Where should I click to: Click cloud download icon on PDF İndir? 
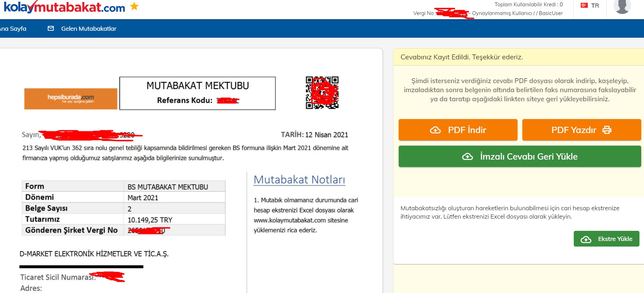click(x=435, y=130)
